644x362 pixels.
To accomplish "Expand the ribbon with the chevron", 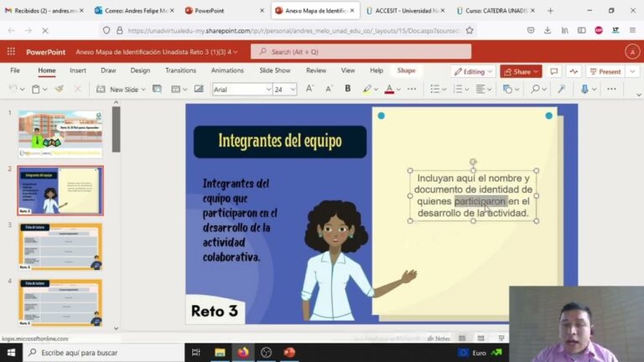I will [639, 95].
